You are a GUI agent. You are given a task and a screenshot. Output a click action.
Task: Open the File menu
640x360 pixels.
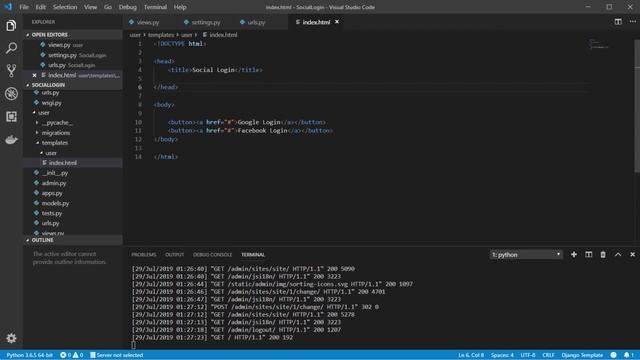tap(24, 7)
